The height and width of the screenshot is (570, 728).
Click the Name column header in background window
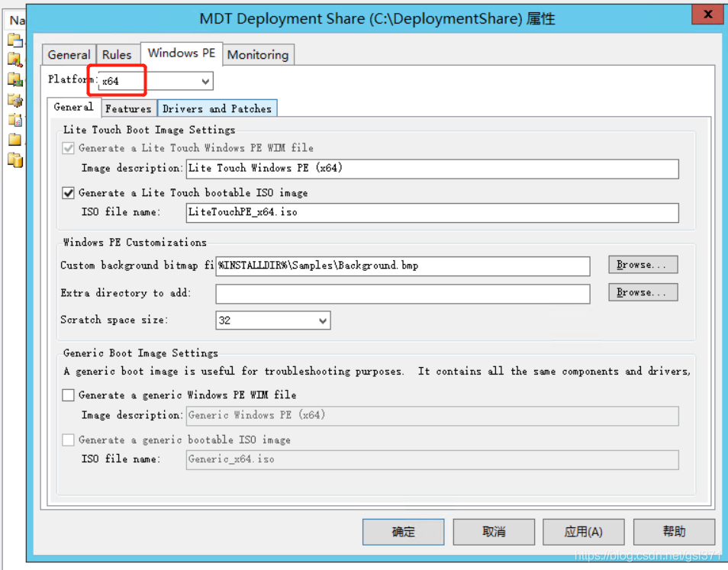(17, 21)
